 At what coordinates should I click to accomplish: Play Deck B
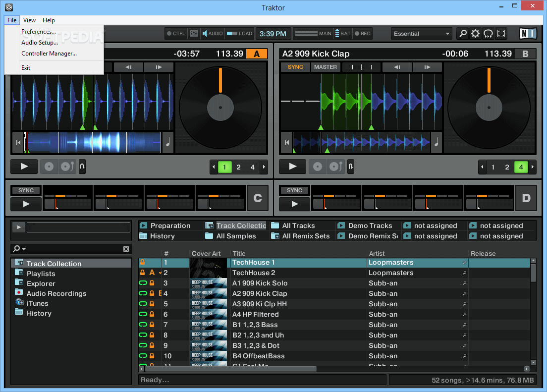tap(293, 167)
